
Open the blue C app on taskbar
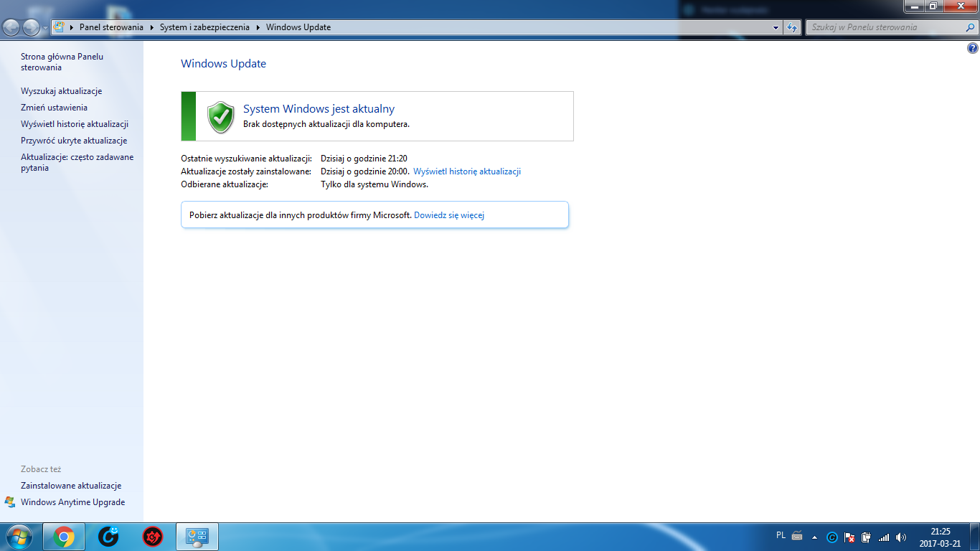pos(108,537)
